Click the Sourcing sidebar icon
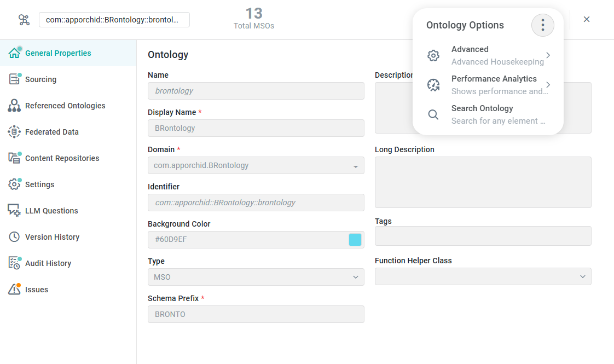 pos(14,79)
